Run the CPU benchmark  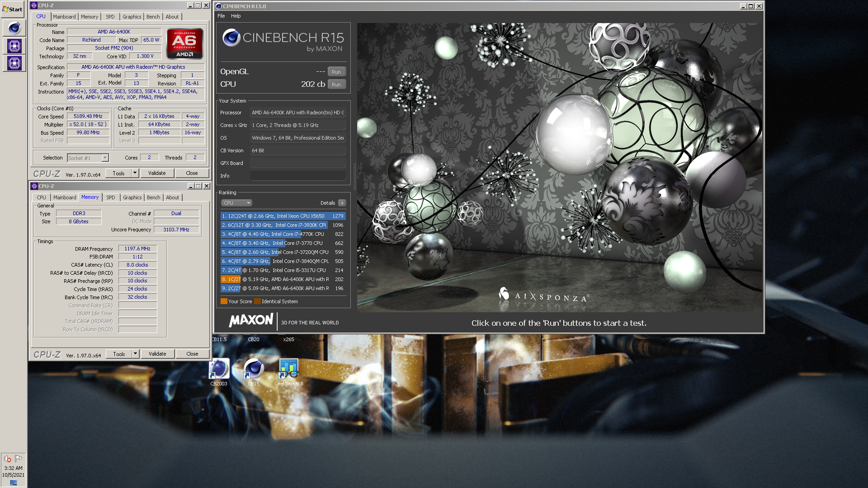pyautogui.click(x=336, y=84)
